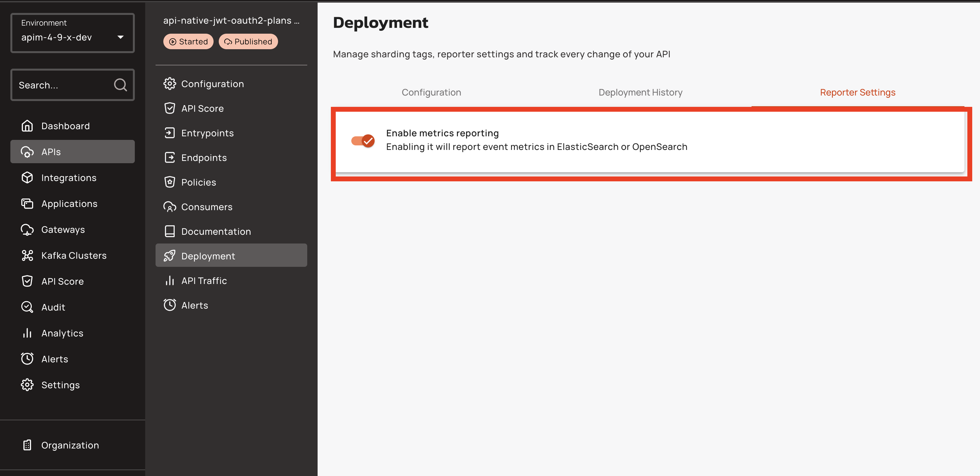Click the Consumers icon in API menu

click(170, 207)
